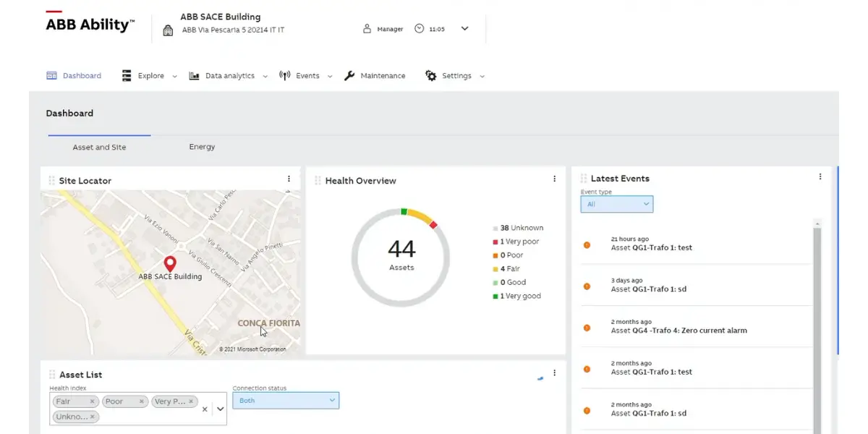Open the 21 hours ago QG1-Trafo 1 test event
This screenshot has width=868, height=434.
696,244
